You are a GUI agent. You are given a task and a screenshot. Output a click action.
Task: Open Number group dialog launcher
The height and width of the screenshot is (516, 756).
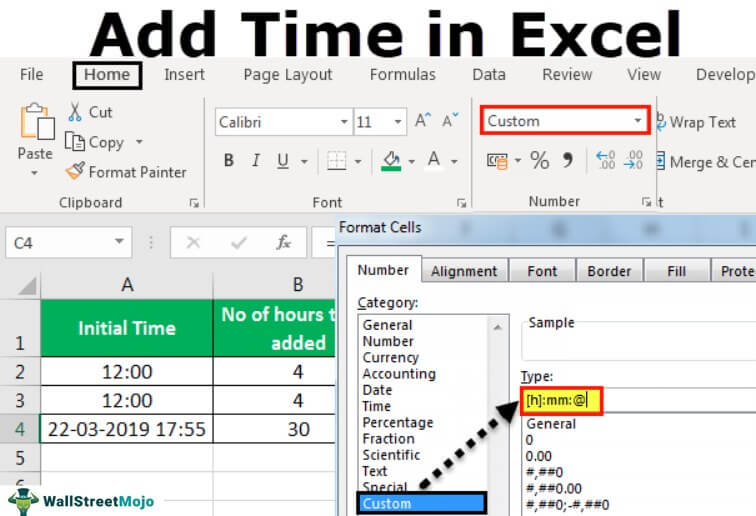coord(647,202)
